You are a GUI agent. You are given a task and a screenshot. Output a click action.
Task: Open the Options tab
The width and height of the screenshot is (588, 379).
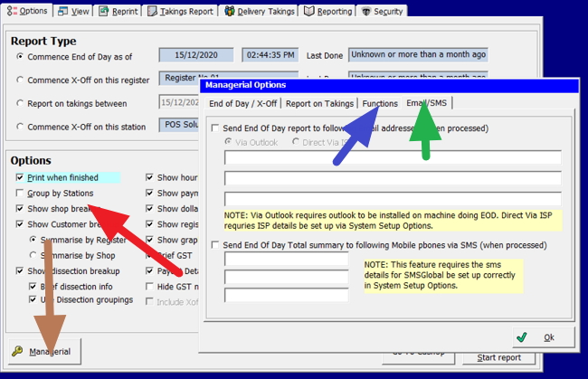pyautogui.click(x=27, y=11)
